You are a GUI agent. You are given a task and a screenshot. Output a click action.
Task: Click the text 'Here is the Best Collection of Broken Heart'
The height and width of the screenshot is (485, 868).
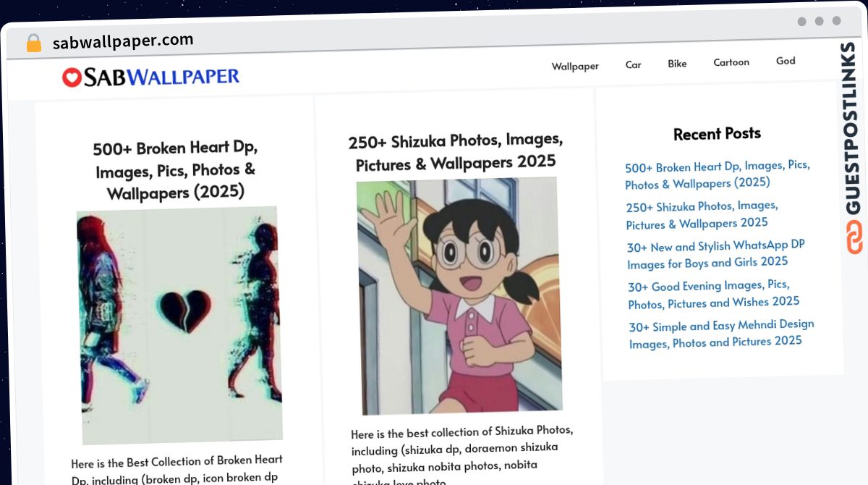pyautogui.click(x=177, y=461)
